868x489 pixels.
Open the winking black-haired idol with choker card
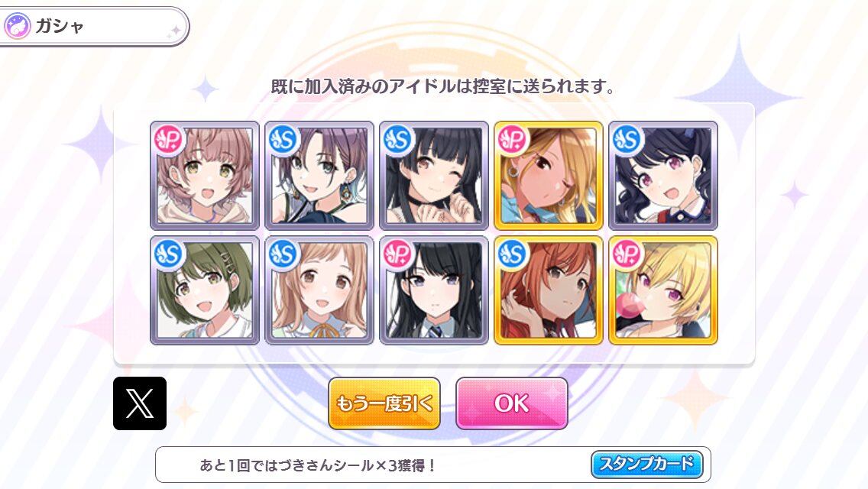pyautogui.click(x=434, y=176)
